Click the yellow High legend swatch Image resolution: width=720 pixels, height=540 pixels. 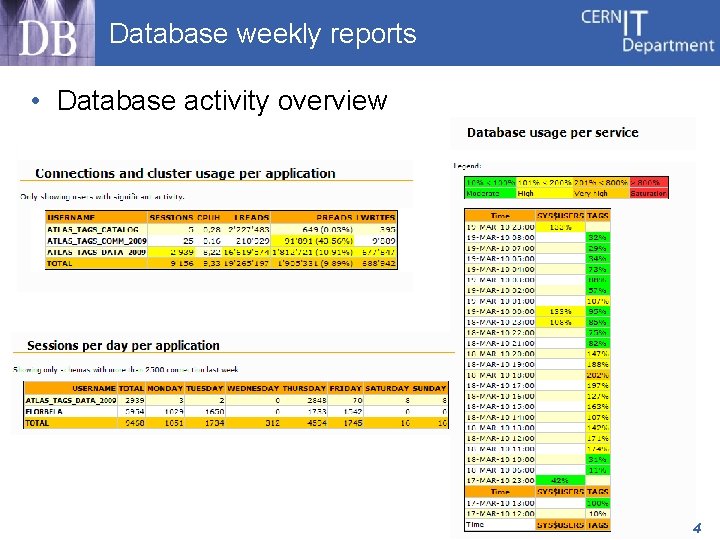[x=544, y=188]
